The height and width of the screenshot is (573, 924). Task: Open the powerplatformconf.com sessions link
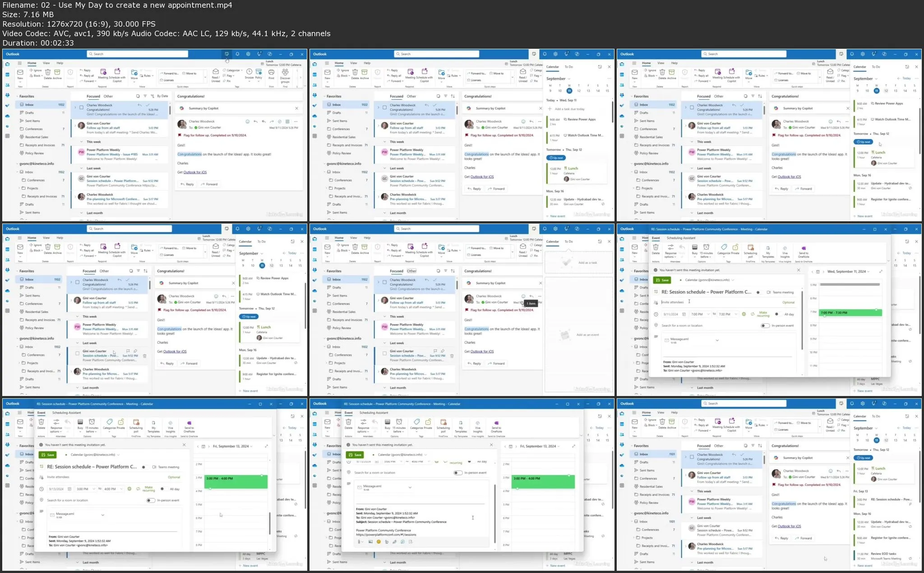(x=386, y=535)
